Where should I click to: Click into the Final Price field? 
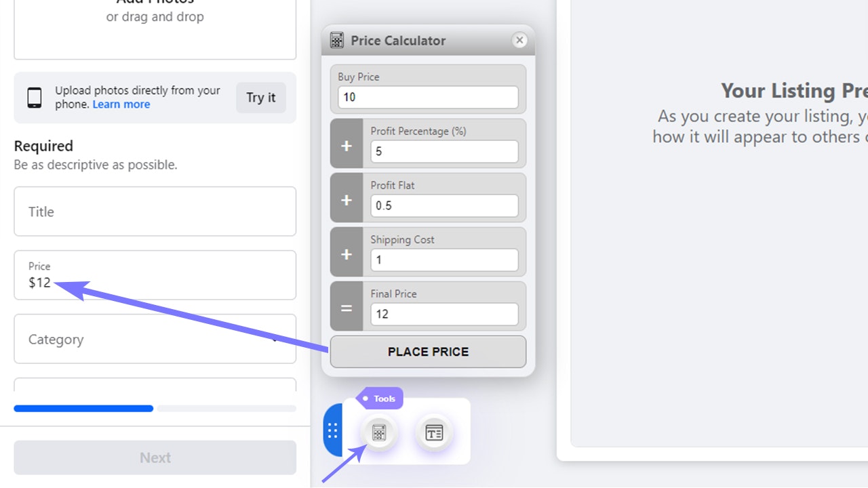pyautogui.click(x=444, y=314)
